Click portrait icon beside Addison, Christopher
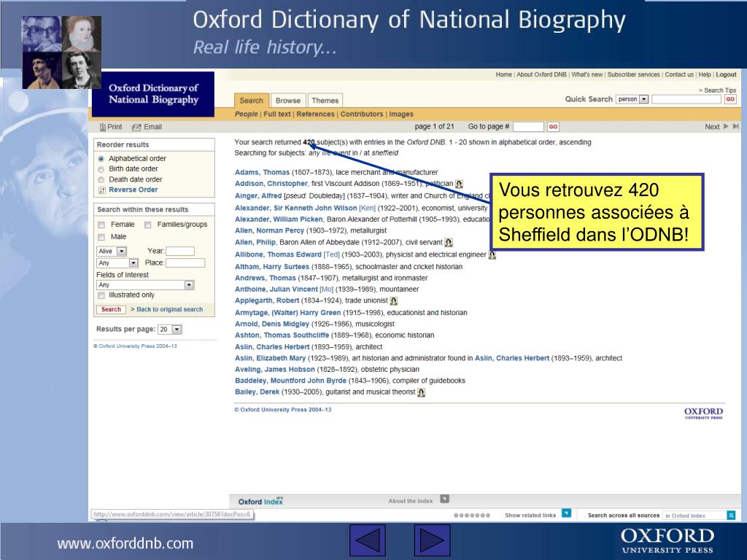Image resolution: width=747 pixels, height=560 pixels. (x=460, y=184)
